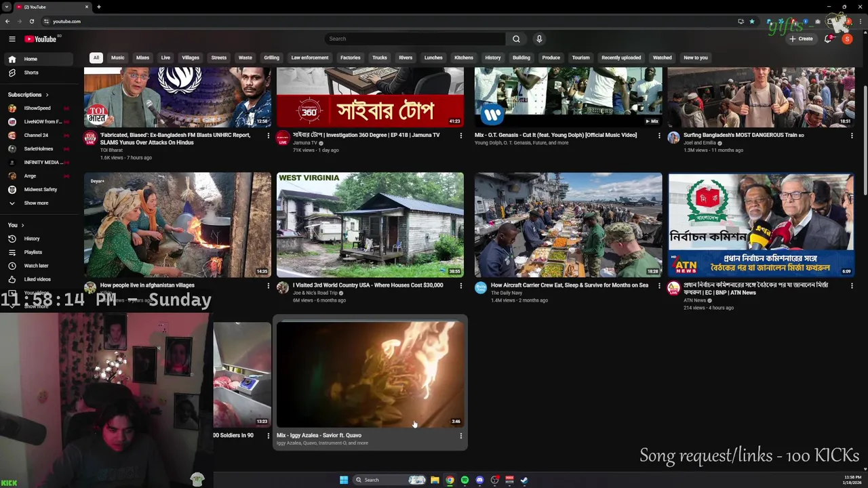The height and width of the screenshot is (488, 868).
Task: Open the notifications bell
Action: [x=828, y=39]
